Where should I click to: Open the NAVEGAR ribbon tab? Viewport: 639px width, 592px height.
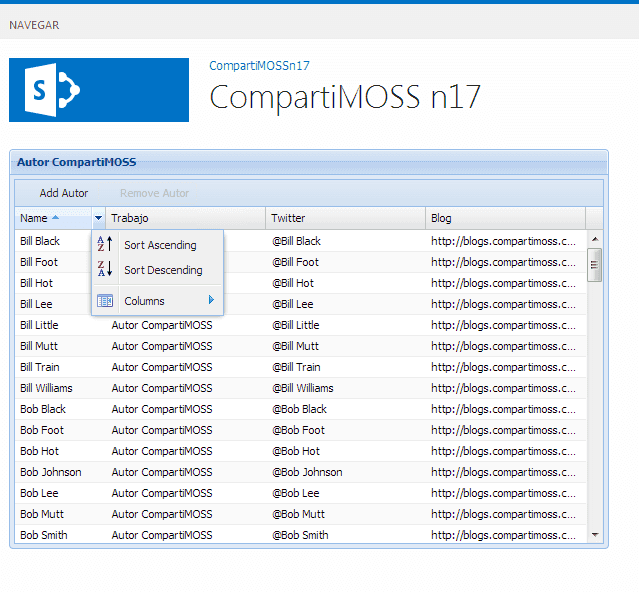[34, 25]
